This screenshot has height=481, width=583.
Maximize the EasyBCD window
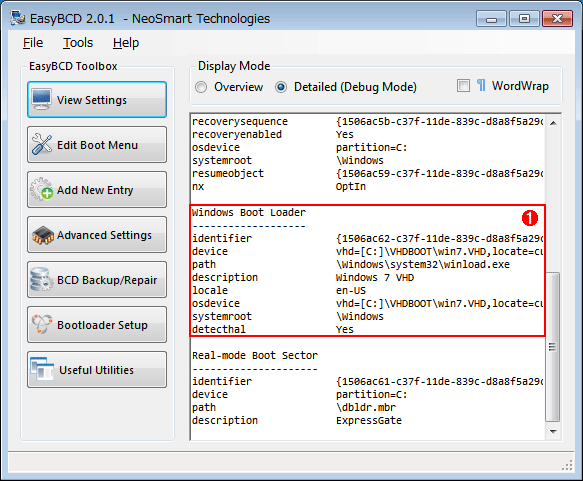pos(524,19)
